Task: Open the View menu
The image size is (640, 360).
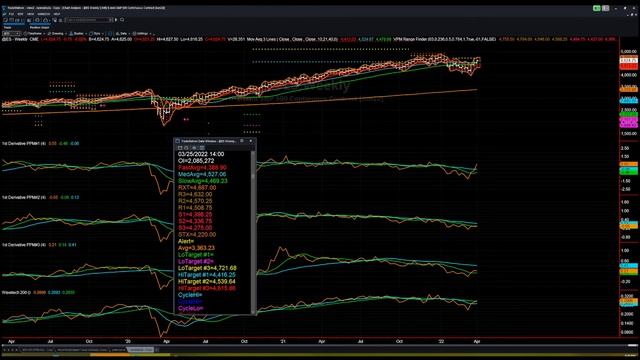Action: click(30, 14)
